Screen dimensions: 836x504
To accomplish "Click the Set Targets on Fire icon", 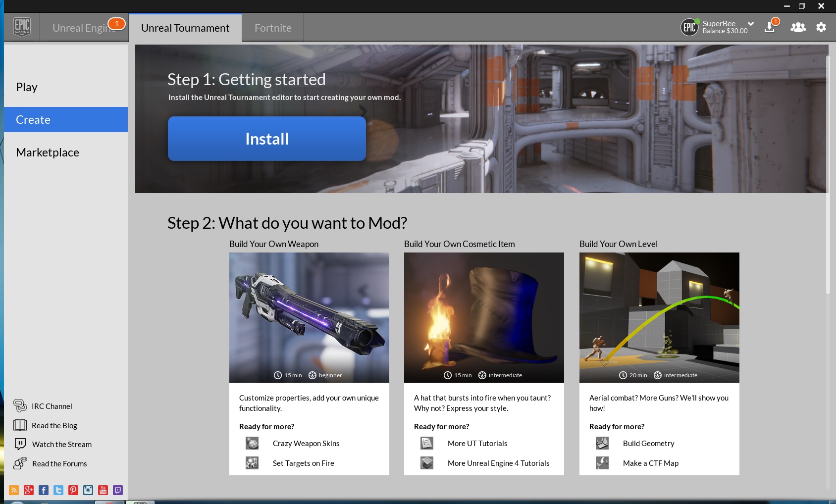I will (252, 463).
